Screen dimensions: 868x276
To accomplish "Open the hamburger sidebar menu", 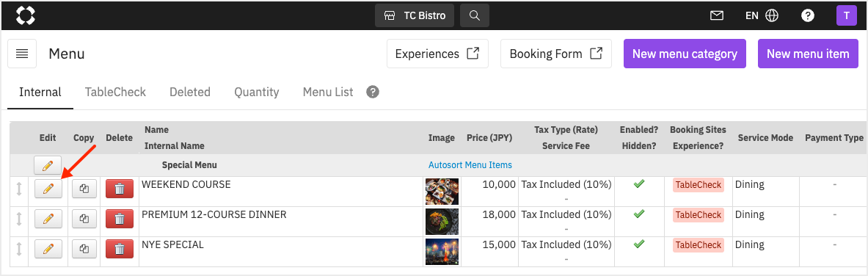I will pyautogui.click(x=22, y=54).
